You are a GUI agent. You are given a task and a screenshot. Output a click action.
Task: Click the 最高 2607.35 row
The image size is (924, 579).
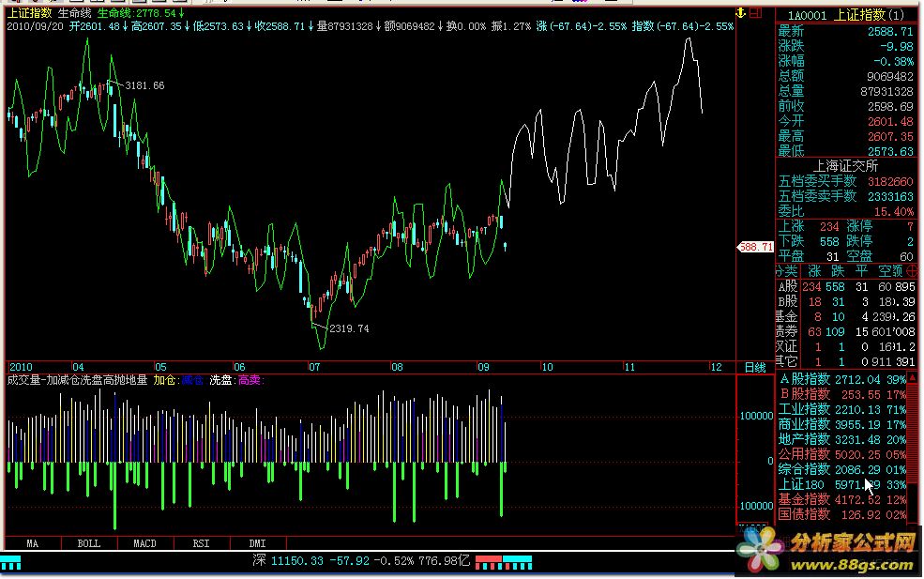(x=845, y=136)
